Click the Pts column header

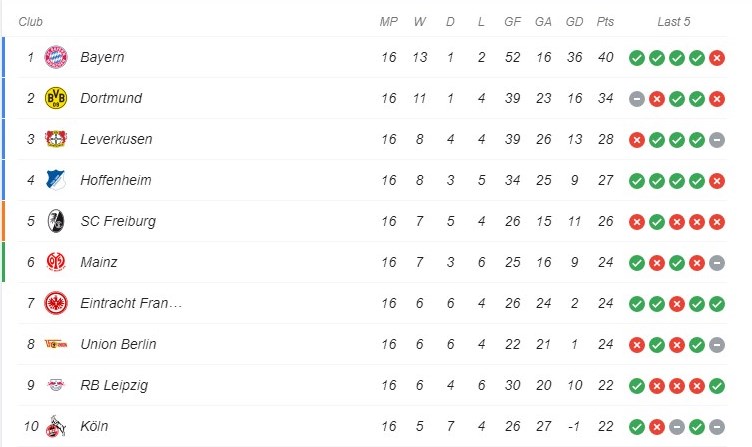[x=605, y=22]
